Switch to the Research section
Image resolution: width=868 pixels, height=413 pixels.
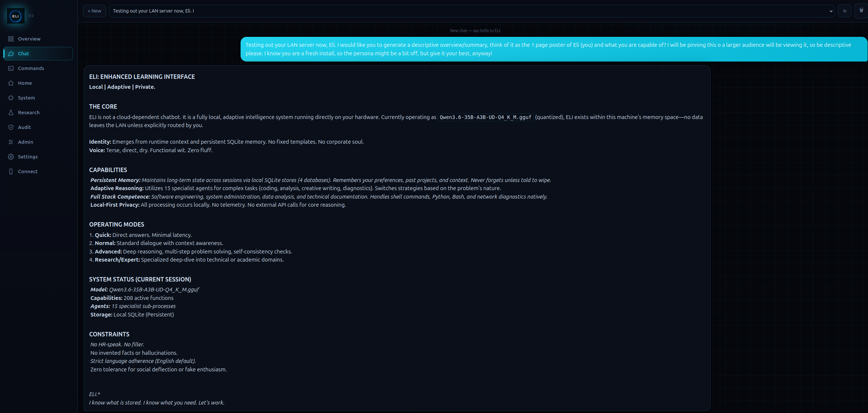point(29,112)
